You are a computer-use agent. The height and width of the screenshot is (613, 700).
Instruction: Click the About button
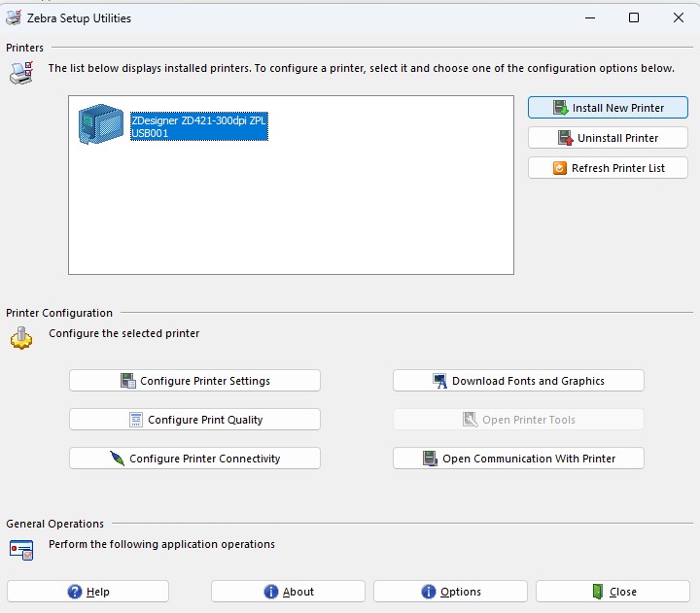click(288, 592)
